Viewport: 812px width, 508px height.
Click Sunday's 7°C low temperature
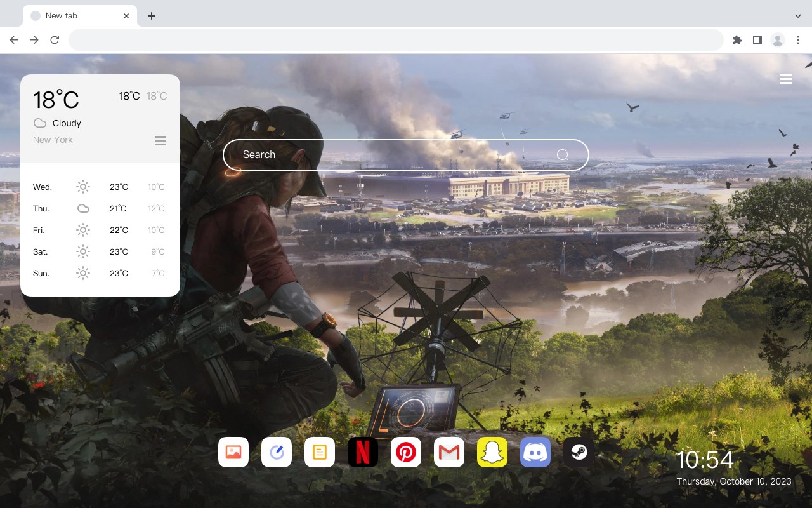158,273
